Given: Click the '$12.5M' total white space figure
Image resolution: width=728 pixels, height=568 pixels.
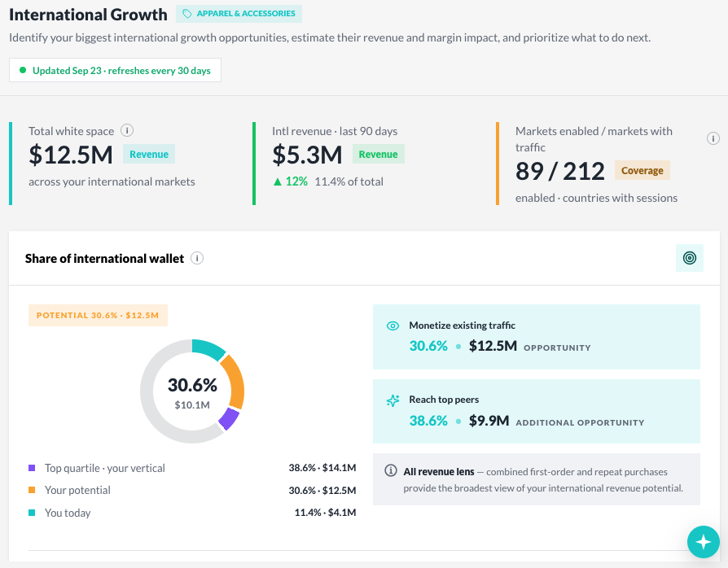Looking at the screenshot, I should click(x=71, y=155).
